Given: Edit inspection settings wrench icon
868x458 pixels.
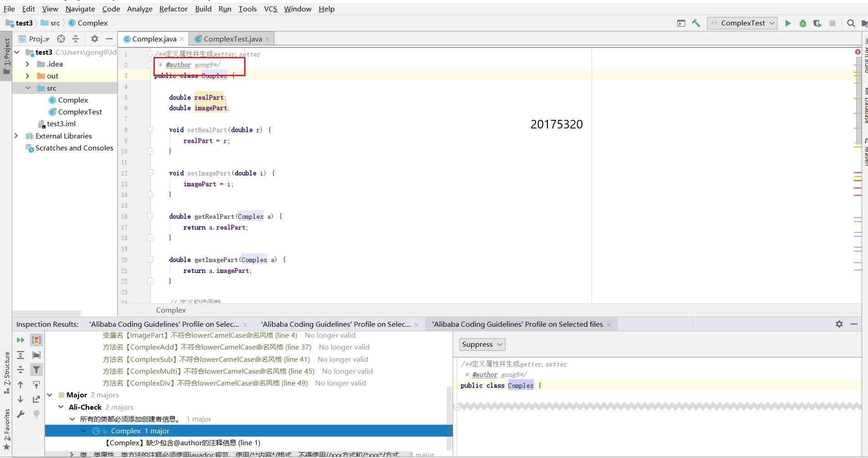Looking at the screenshot, I should tap(20, 414).
